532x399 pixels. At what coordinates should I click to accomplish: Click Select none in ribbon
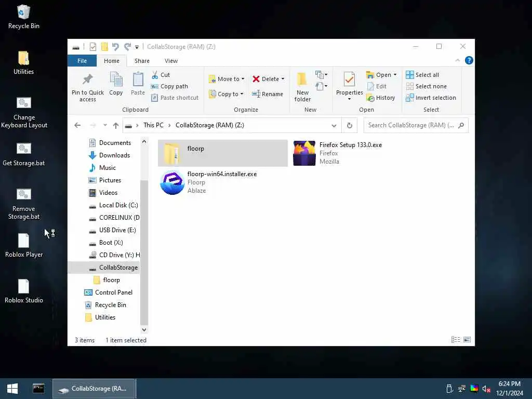tap(426, 86)
